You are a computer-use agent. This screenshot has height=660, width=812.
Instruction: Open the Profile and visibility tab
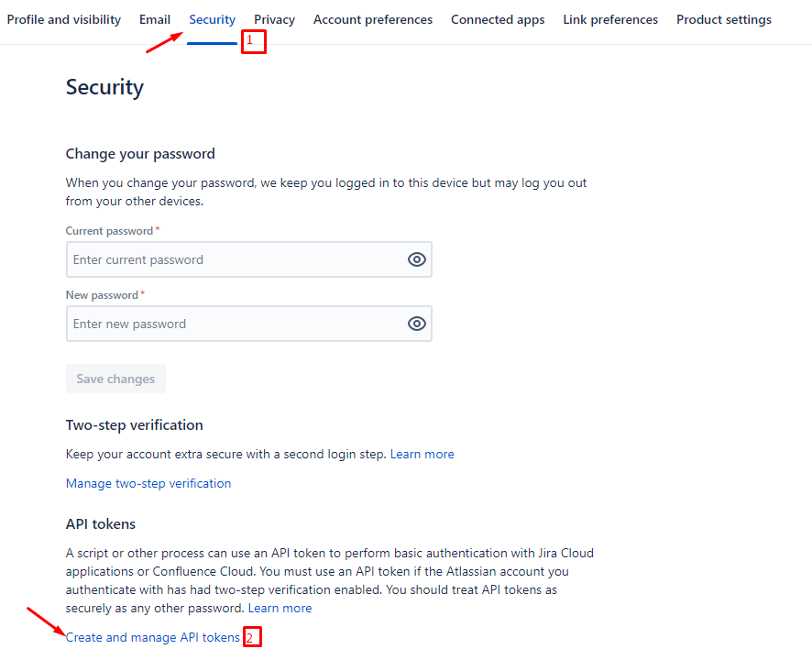(x=64, y=19)
